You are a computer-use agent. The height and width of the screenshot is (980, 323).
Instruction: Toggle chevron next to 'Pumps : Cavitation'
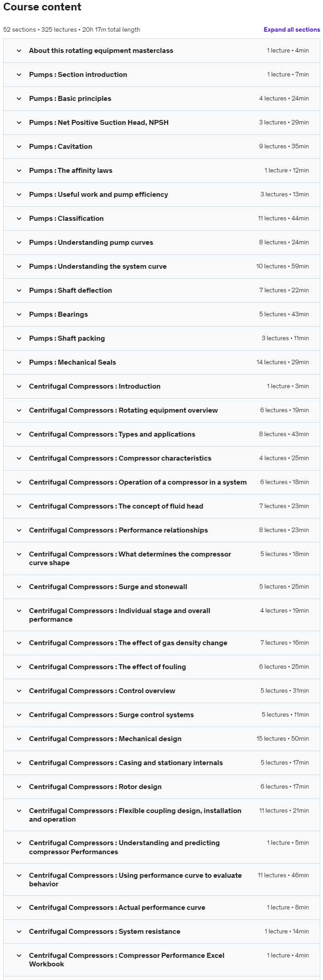point(19,147)
